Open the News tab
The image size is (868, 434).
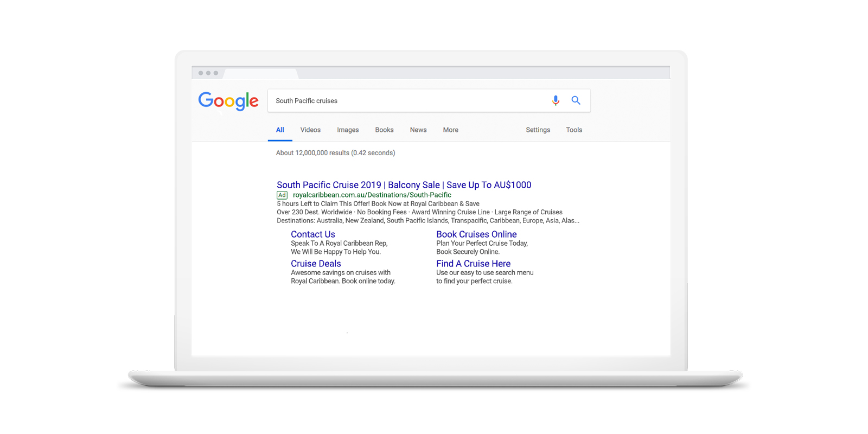(x=418, y=130)
